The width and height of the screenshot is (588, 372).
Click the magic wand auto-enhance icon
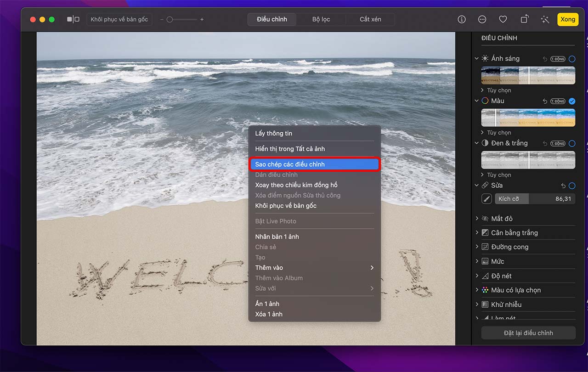point(545,19)
